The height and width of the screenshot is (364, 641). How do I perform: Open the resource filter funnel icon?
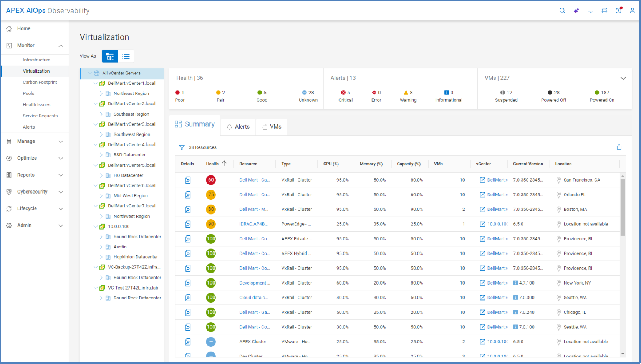(182, 147)
